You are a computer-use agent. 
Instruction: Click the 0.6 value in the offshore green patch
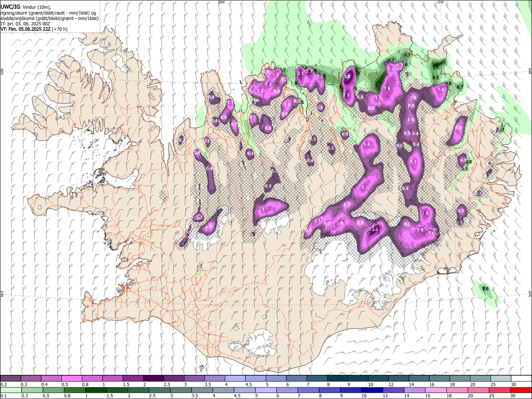(x=485, y=289)
